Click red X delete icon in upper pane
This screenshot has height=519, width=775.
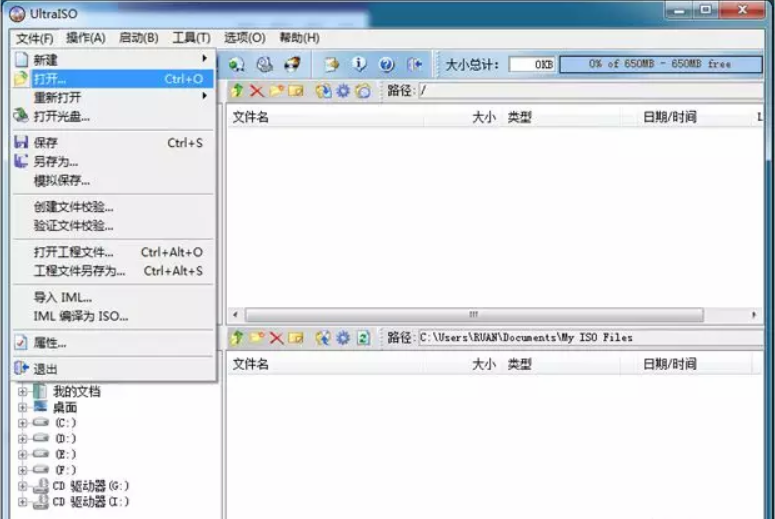(256, 91)
